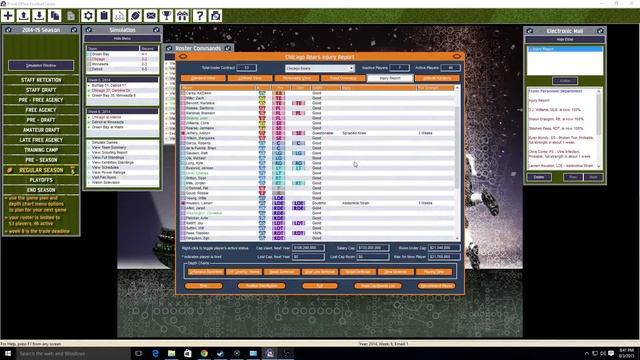The image size is (640, 360).
Task: Click View Schedules in the Simulation panel
Action: click(105, 167)
